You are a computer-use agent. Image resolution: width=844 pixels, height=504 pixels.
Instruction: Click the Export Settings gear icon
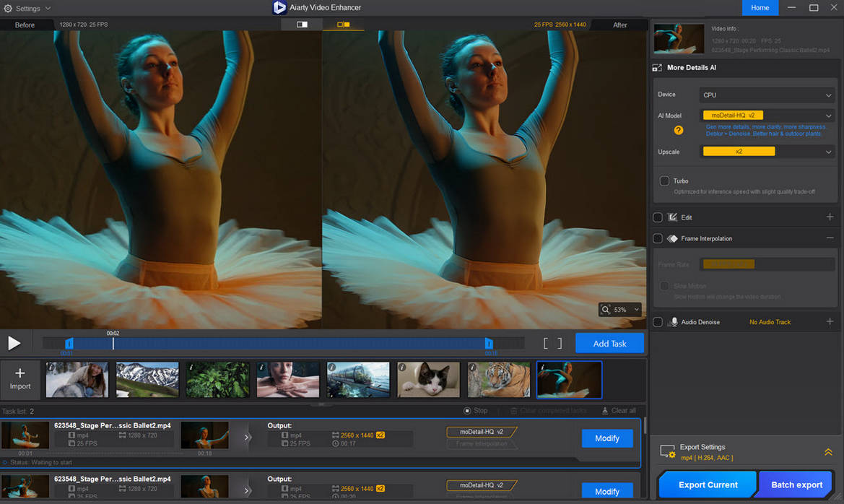(x=666, y=451)
